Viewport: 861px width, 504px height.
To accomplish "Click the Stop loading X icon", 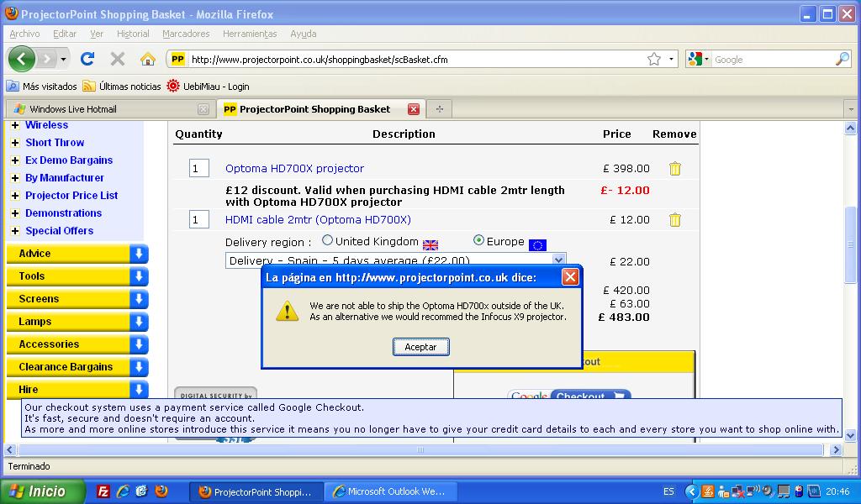I will coord(118,59).
